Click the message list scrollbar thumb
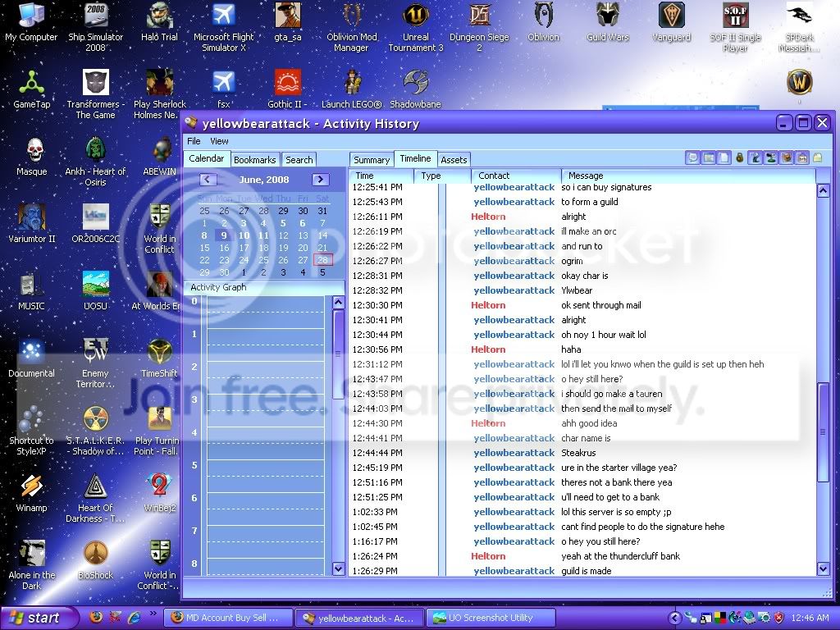 [824, 431]
